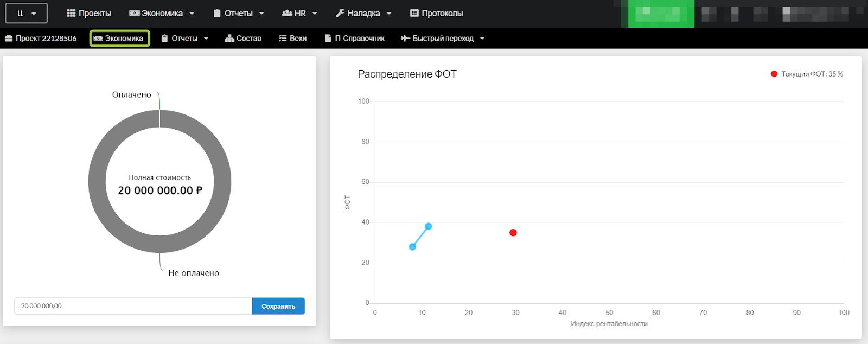
Task: Click the Текущий ФОТ: 35 % legend text
Action: 812,74
